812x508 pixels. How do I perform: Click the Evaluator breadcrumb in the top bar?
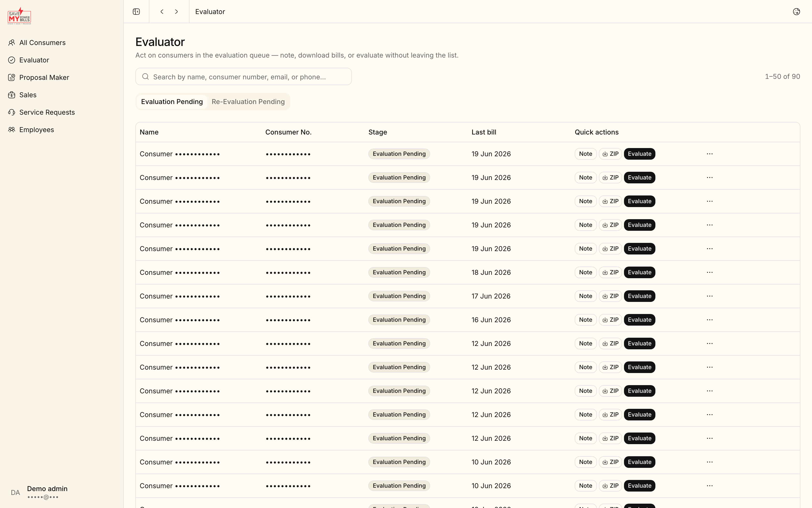pos(210,12)
